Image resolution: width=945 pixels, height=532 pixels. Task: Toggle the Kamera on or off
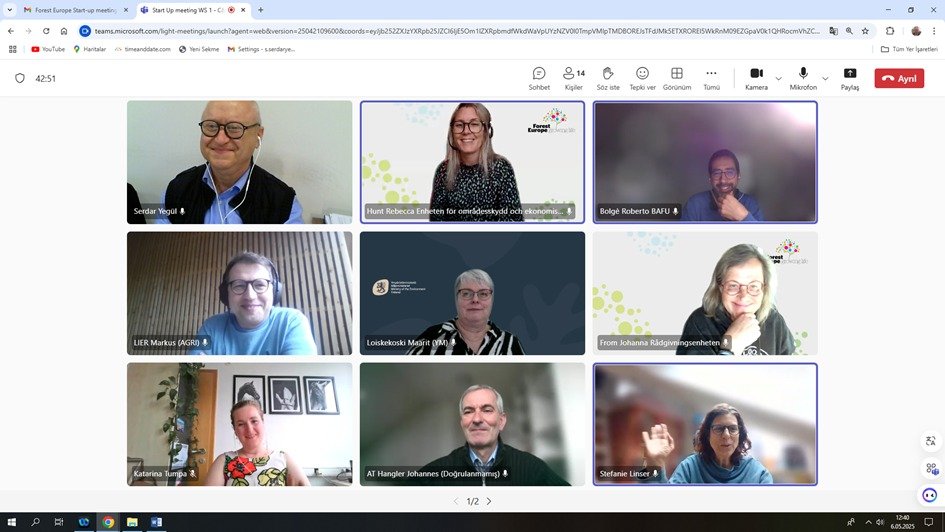click(x=756, y=79)
